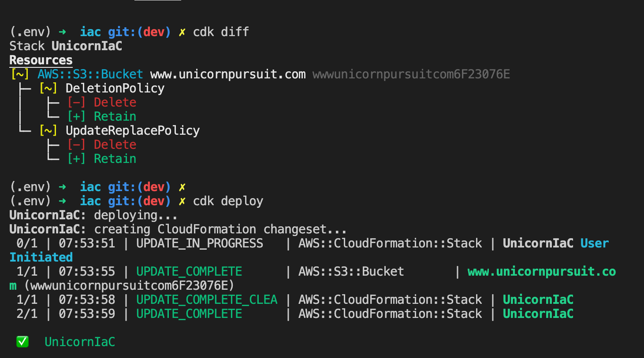Click the Retain value under DeletionPolicy

click(115, 117)
